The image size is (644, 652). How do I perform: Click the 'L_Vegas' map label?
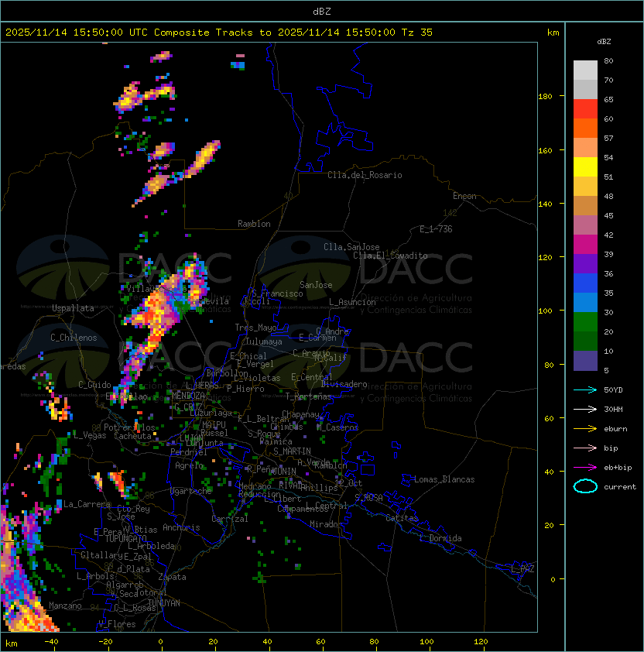[90, 435]
